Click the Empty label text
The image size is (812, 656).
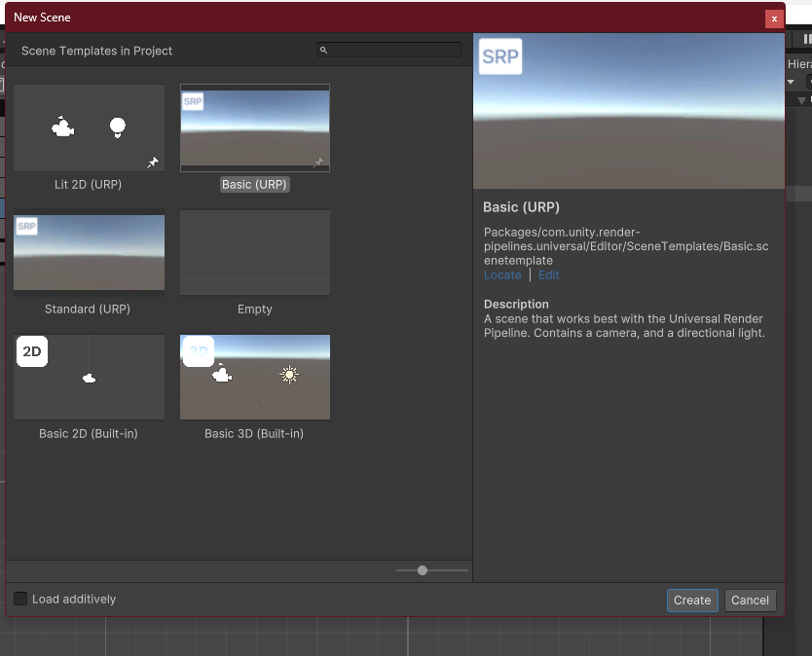click(255, 310)
